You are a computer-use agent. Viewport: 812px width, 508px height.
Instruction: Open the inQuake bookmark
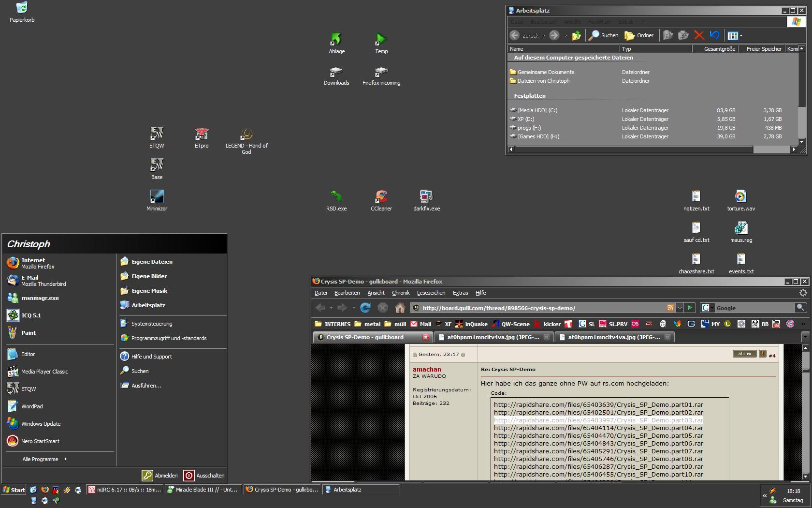[x=472, y=324]
